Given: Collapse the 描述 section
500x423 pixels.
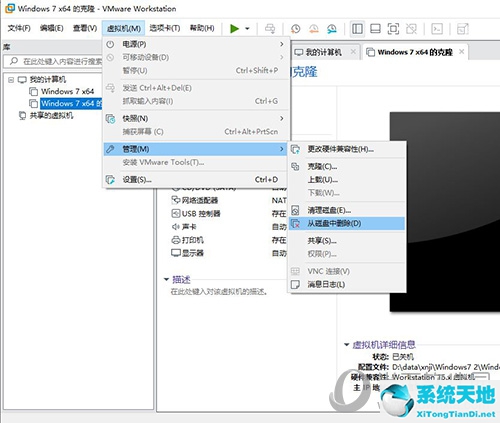Looking at the screenshot, I should [166, 279].
